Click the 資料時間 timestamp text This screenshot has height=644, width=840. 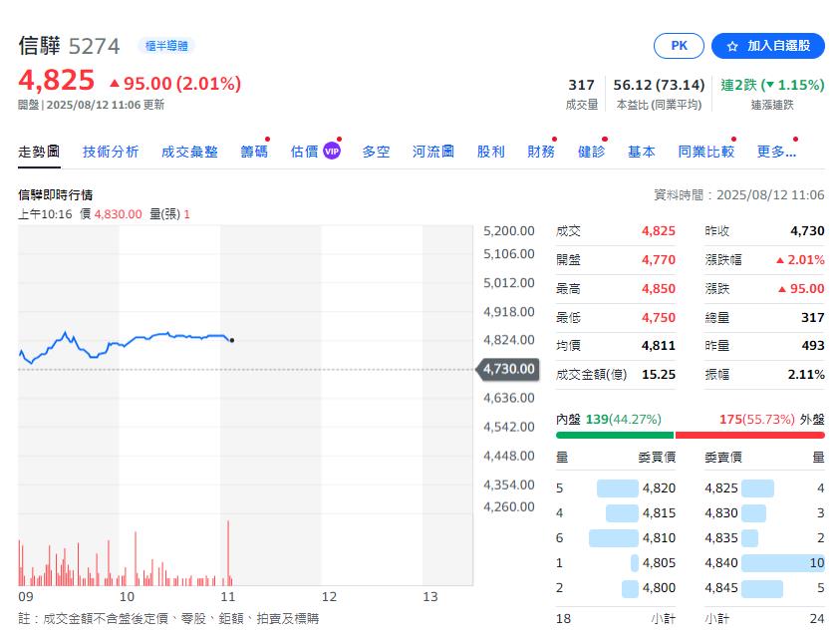tap(738, 195)
